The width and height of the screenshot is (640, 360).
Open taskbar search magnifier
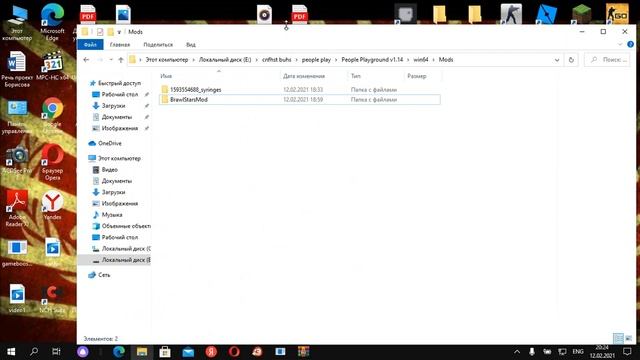[x=34, y=351]
